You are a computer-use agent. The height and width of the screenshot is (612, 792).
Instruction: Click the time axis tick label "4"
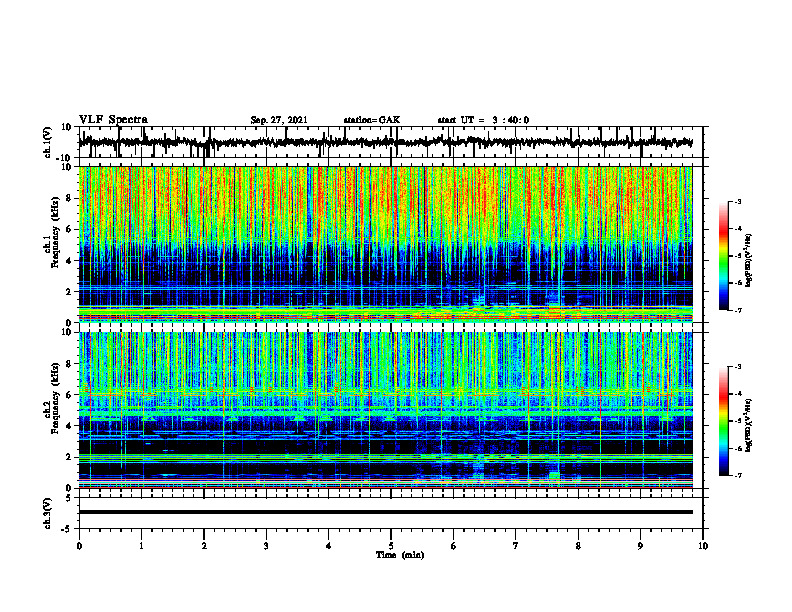pyautogui.click(x=329, y=546)
